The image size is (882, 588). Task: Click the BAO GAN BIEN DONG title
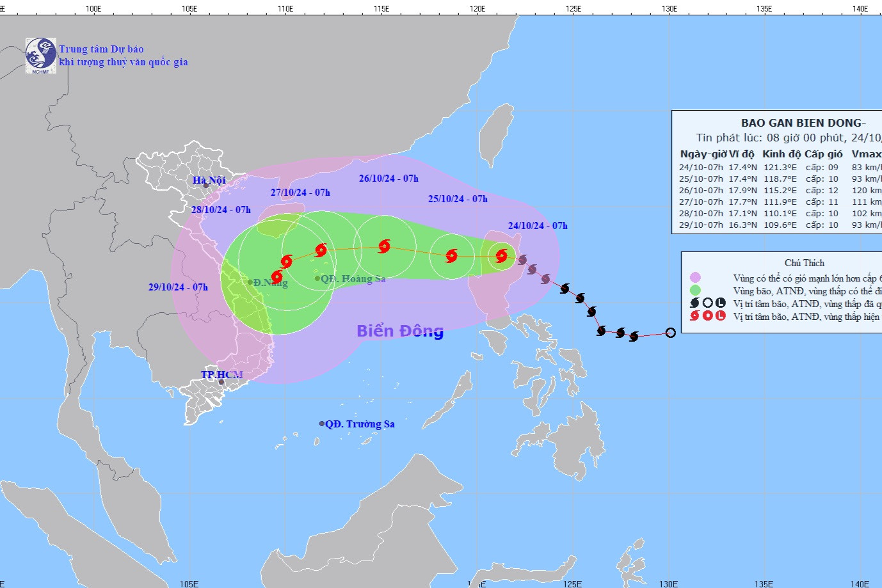coord(803,123)
